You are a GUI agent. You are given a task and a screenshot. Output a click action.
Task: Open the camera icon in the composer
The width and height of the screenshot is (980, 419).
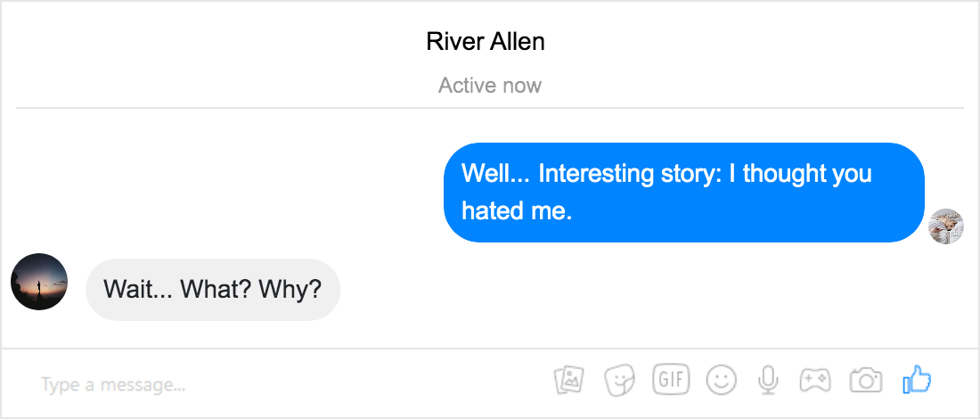pos(866,381)
